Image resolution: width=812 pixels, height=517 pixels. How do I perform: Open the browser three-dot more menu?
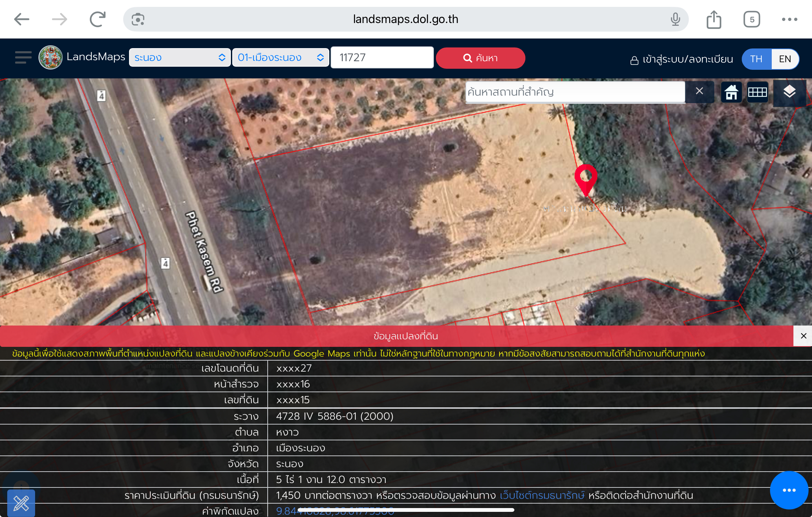coord(789,20)
